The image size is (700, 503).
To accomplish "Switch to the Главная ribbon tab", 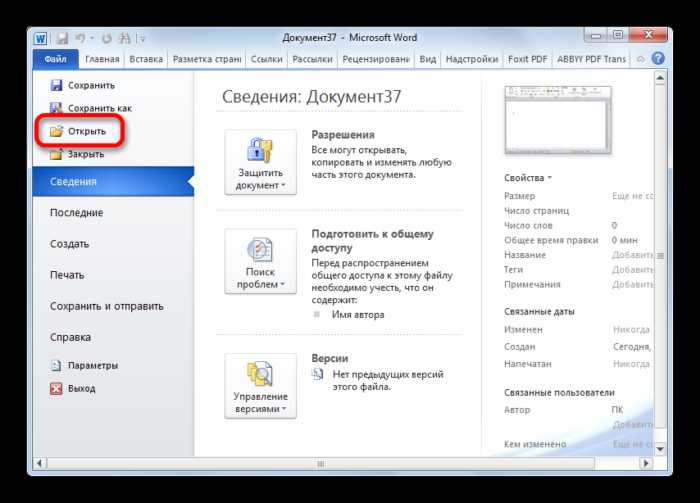I will tap(102, 59).
